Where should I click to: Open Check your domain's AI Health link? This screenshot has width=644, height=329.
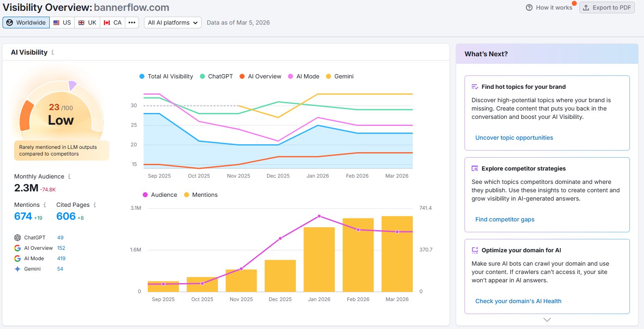[x=518, y=301]
